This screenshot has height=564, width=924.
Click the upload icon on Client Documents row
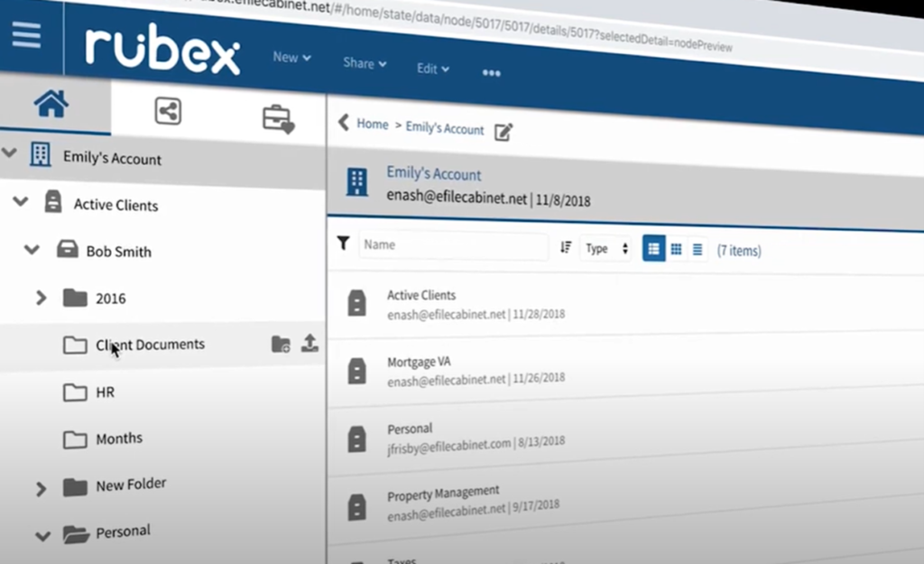[310, 343]
